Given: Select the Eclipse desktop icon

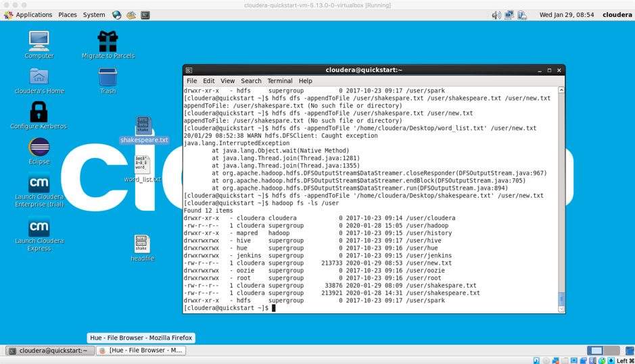Looking at the screenshot, I should pyautogui.click(x=39, y=151).
